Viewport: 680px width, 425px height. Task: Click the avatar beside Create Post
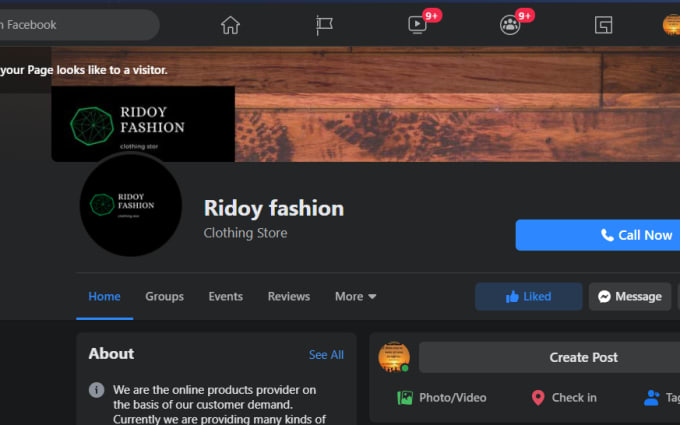click(x=394, y=357)
